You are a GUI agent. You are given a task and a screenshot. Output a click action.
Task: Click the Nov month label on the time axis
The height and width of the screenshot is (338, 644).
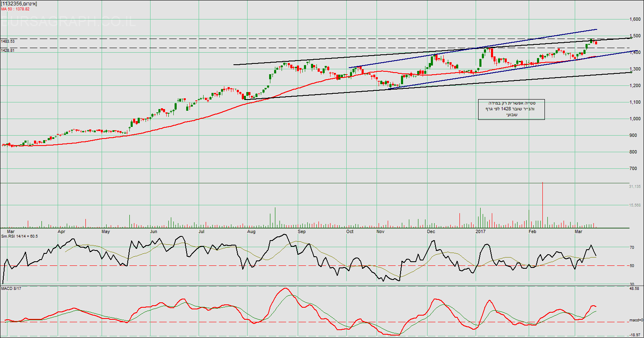pyautogui.click(x=381, y=231)
